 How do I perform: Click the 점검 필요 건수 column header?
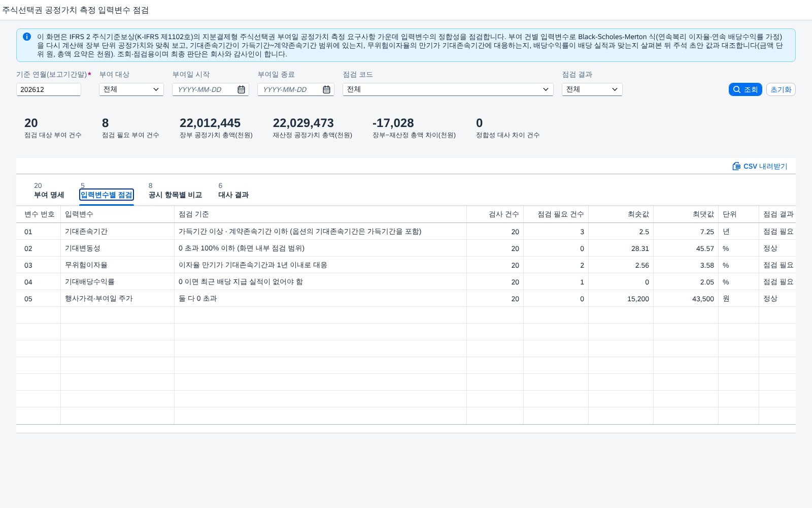click(x=556, y=214)
